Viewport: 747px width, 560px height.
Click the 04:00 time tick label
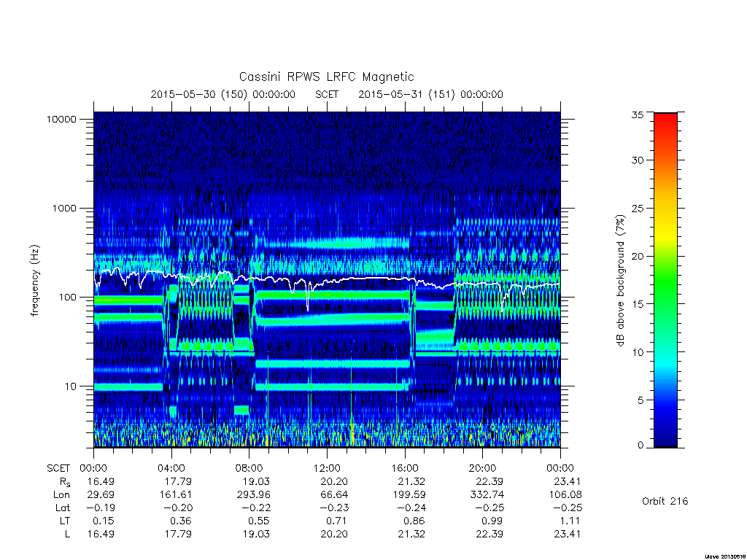tap(171, 469)
